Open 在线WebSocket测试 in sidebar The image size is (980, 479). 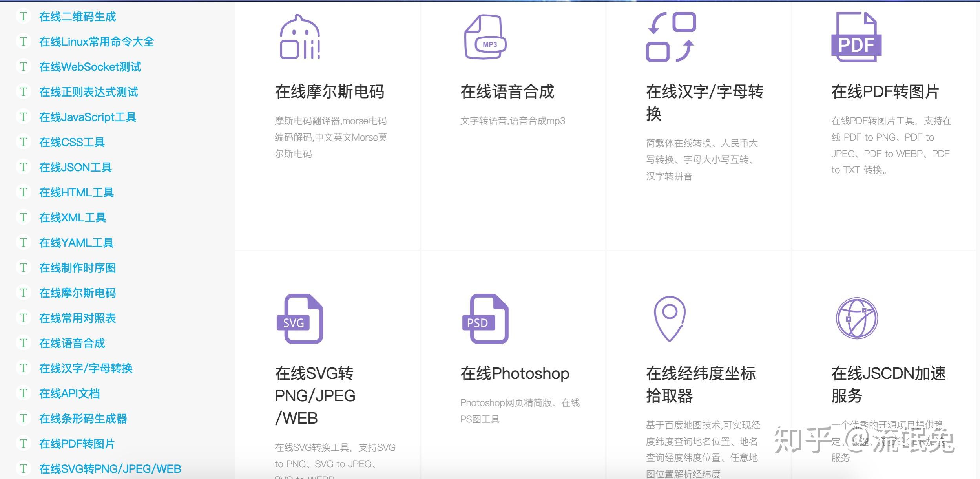click(90, 67)
